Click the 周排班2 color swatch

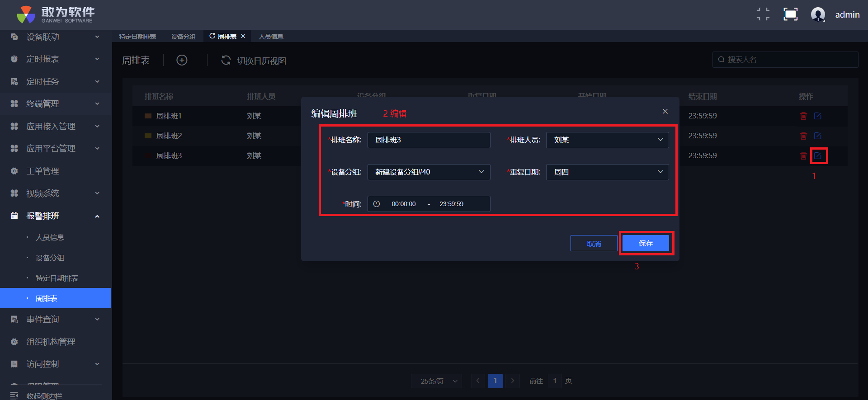pos(148,136)
